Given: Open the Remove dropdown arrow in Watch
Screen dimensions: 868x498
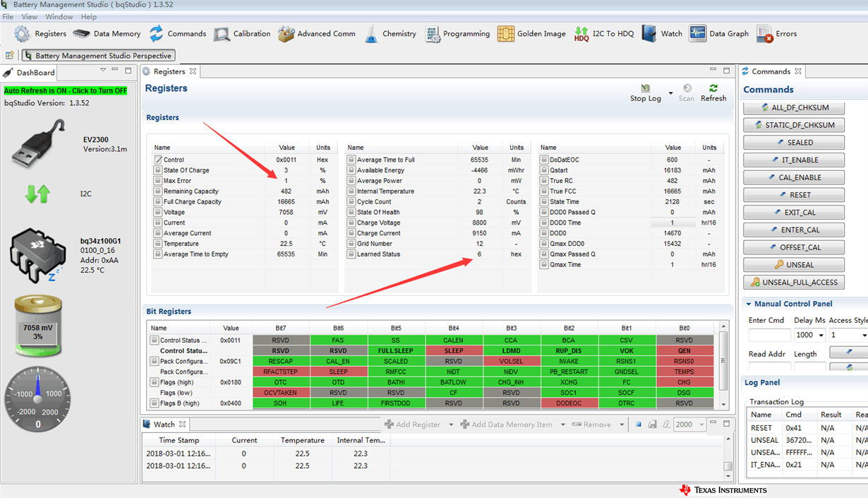Looking at the screenshot, I should coord(622,425).
